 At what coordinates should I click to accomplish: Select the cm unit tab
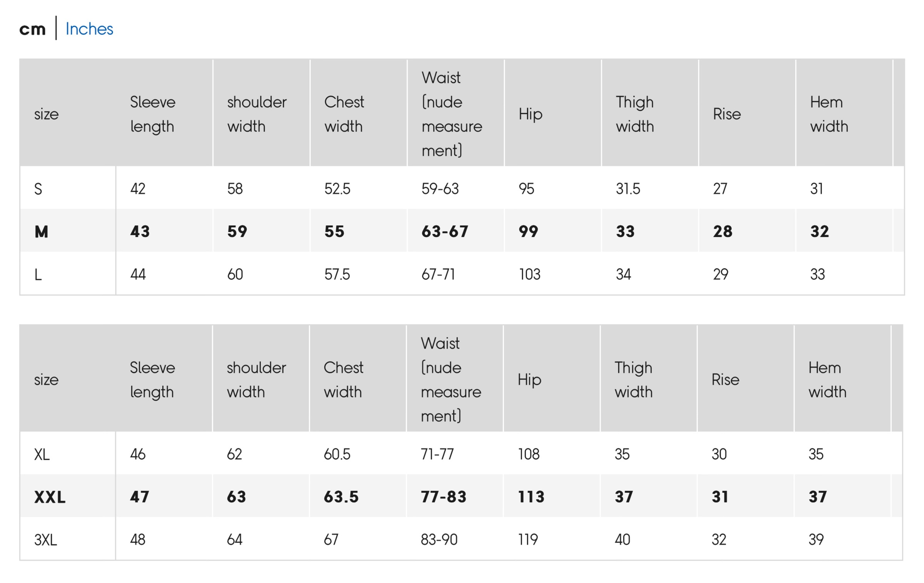tap(32, 29)
